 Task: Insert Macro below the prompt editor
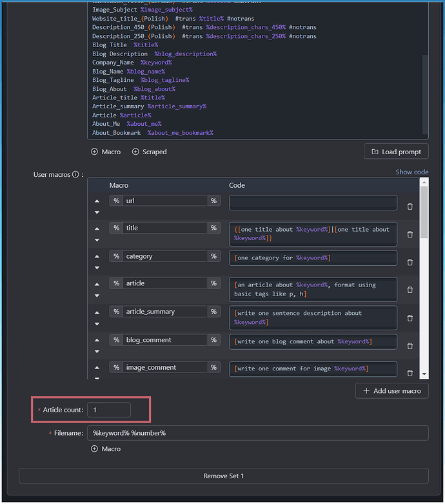click(x=106, y=152)
